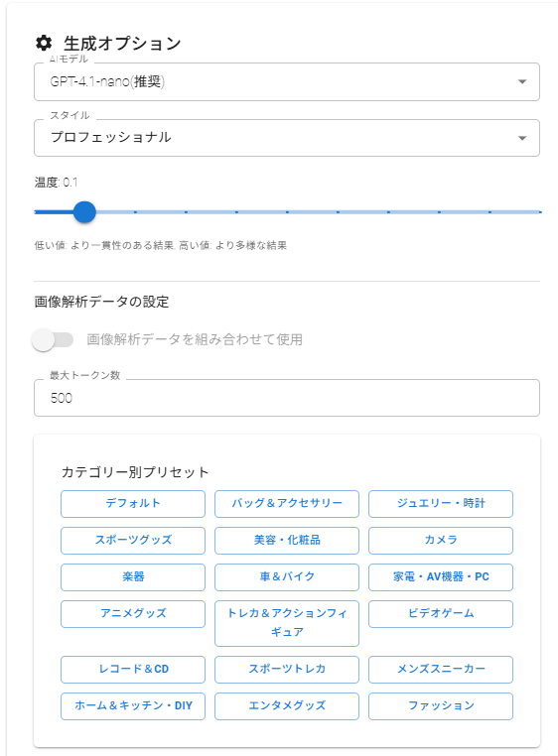
Task: Click the レコード＆CD preset
Action: click(x=133, y=670)
